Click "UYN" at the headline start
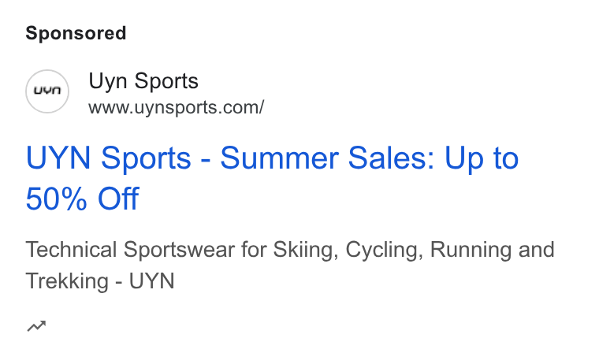Image resolution: width=599 pixels, height=364 pixels. tap(58, 158)
